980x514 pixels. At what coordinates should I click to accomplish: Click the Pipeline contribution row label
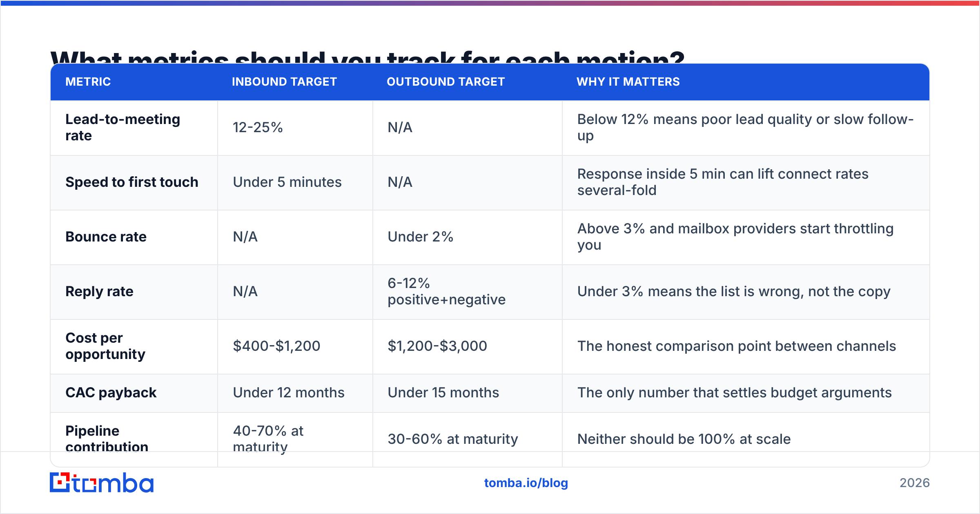(x=107, y=439)
